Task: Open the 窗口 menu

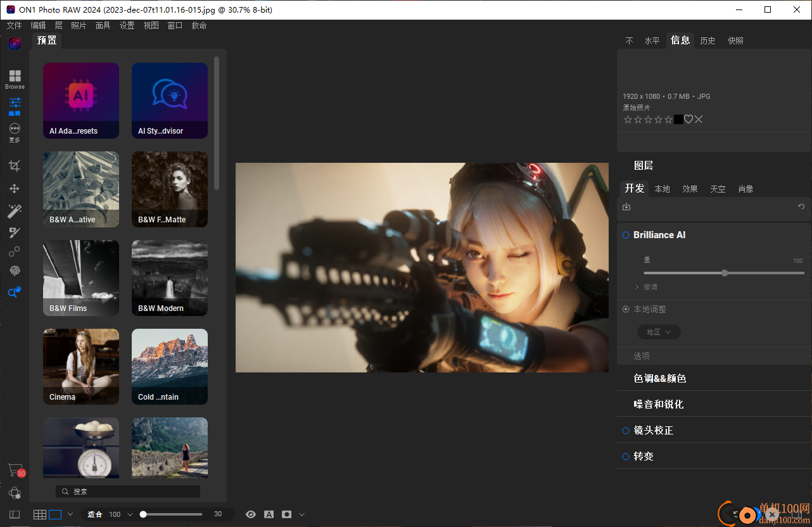Action: (175, 25)
